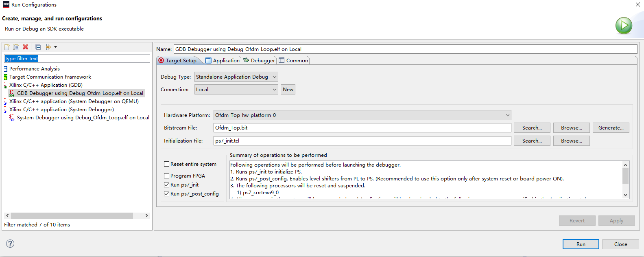Select GDB Debugger using Debug_Ofdm_Loop.elf on Local
Image resolution: width=644 pixels, height=257 pixels.
pyautogui.click(x=80, y=93)
